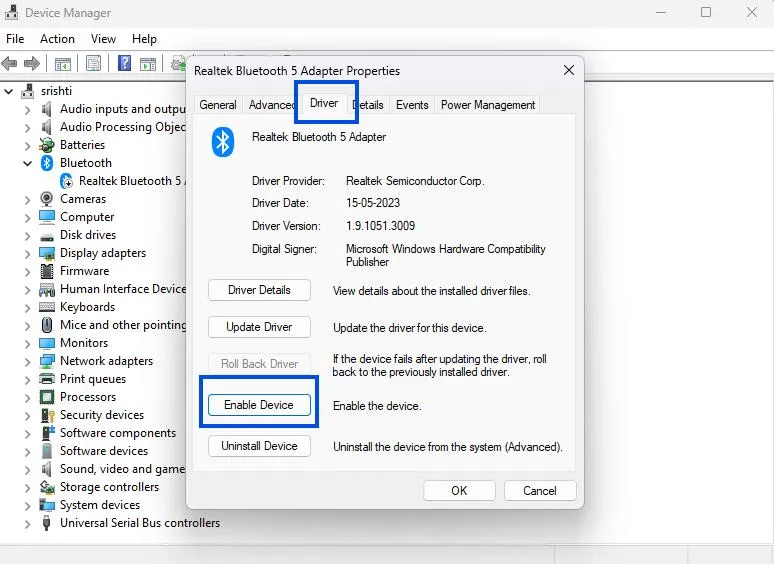Image resolution: width=774 pixels, height=564 pixels.
Task: Expand the Network adapters chevron
Action: coord(28,362)
